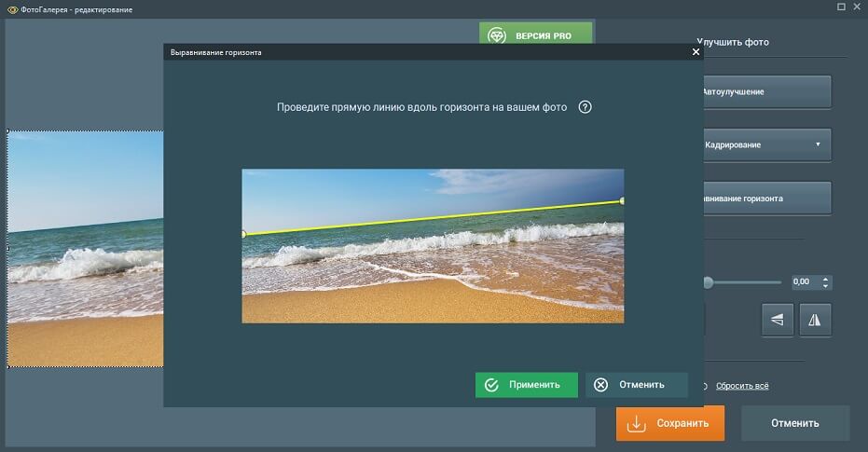Click the left endpoint of yellow horizon line

pyautogui.click(x=243, y=234)
